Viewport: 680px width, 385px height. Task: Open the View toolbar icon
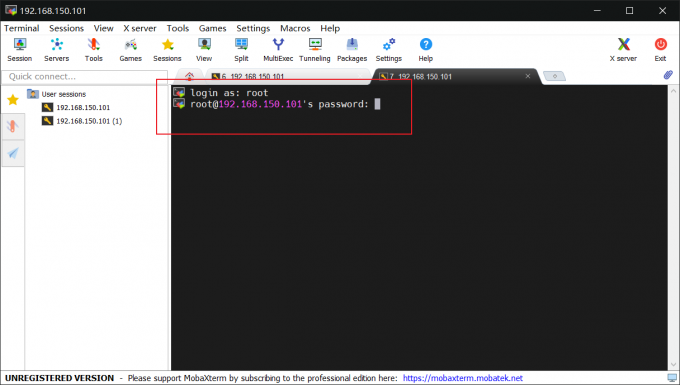(204, 50)
